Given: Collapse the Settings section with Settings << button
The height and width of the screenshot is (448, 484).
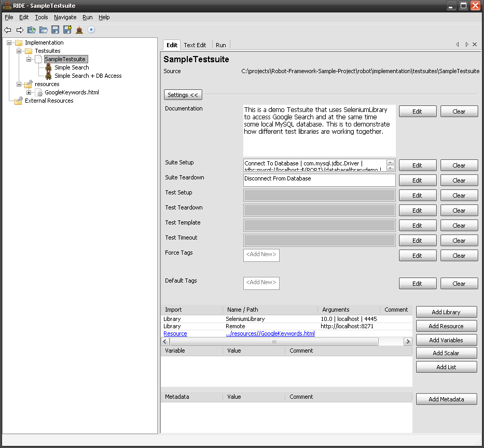Looking at the screenshot, I should (183, 95).
